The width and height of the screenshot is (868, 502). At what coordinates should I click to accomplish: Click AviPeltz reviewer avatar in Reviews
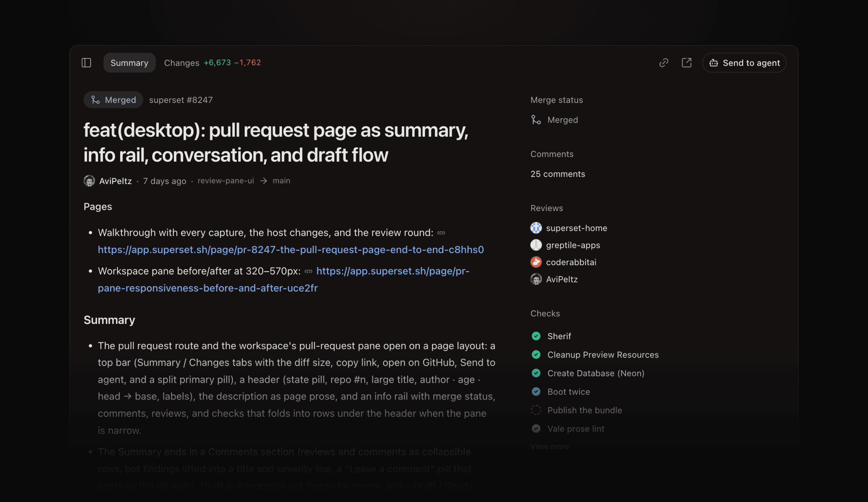pos(536,279)
